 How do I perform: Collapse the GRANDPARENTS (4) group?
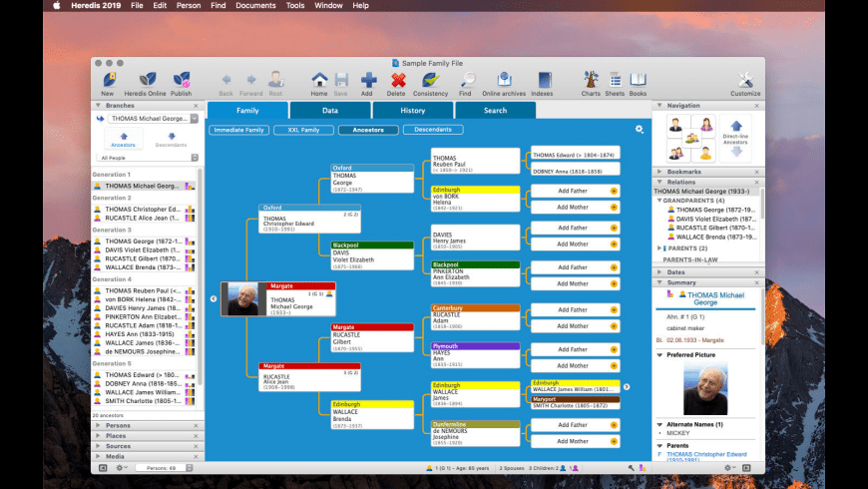[x=659, y=201]
